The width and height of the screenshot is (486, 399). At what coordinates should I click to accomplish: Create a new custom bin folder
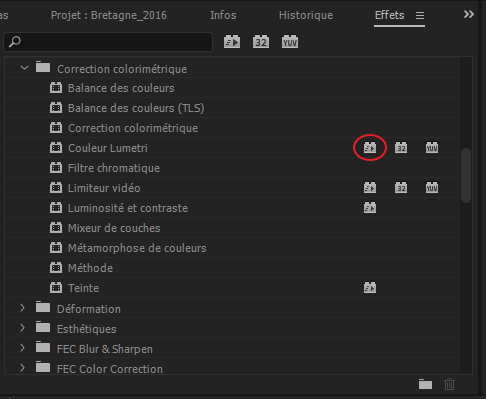425,384
